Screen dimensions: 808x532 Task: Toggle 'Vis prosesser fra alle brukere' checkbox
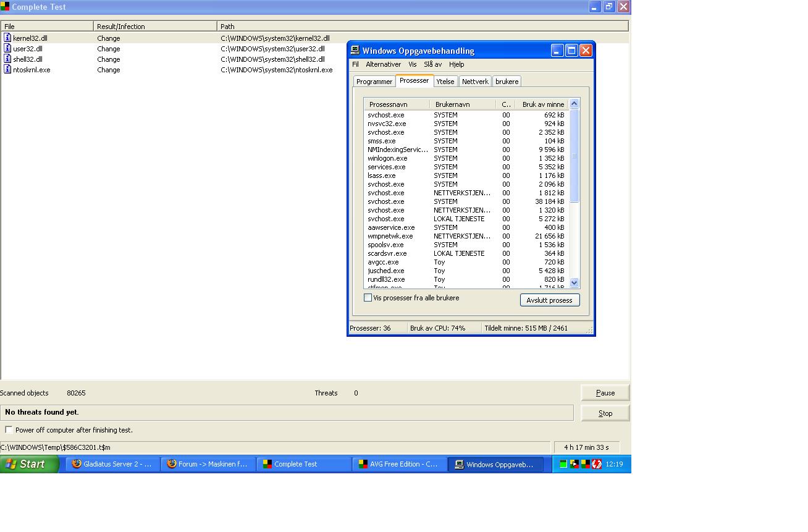[368, 298]
